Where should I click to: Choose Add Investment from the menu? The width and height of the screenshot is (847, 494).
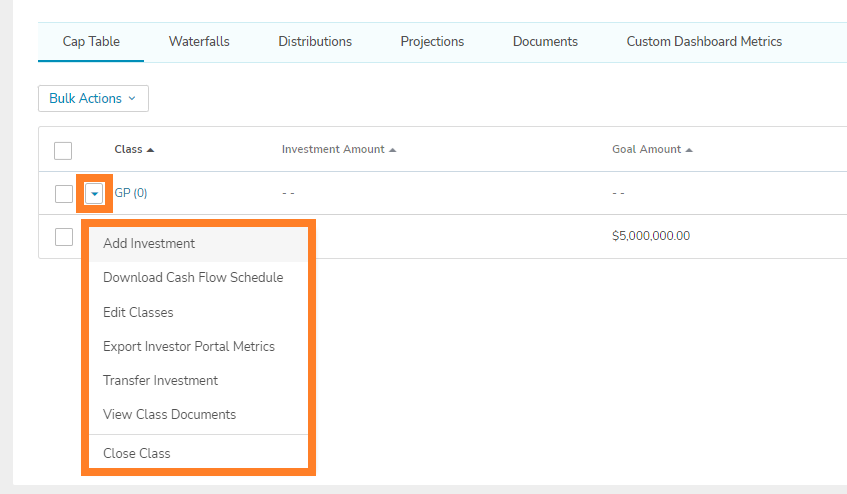[149, 244]
